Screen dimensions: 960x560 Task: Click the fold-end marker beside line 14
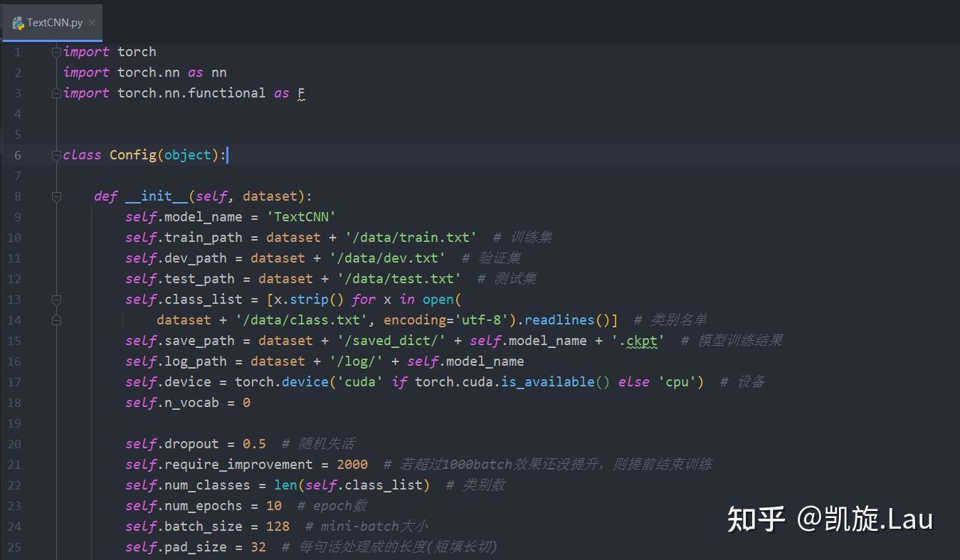pos(56,319)
